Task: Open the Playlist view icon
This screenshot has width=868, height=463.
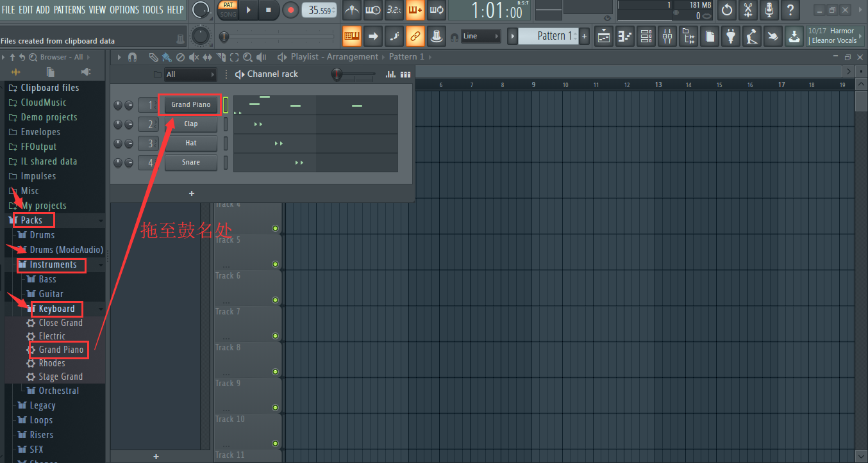Action: click(604, 36)
